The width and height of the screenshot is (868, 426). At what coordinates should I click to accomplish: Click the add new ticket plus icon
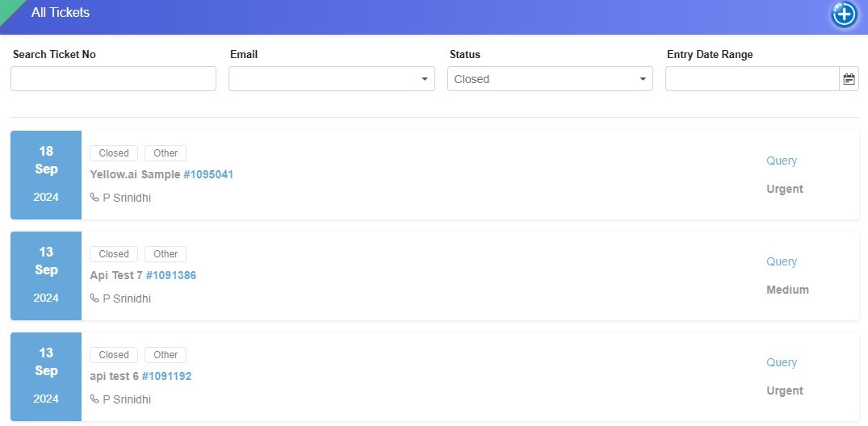pyautogui.click(x=844, y=15)
